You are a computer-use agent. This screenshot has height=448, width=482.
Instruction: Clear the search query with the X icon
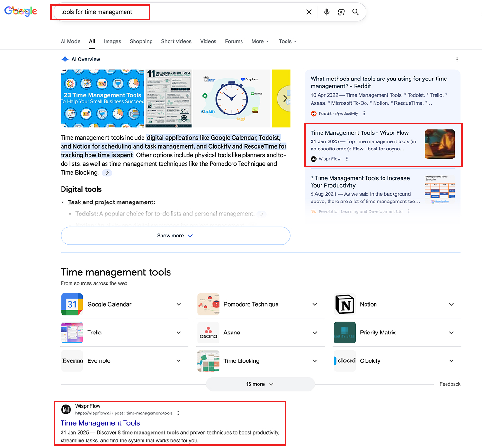click(x=309, y=12)
